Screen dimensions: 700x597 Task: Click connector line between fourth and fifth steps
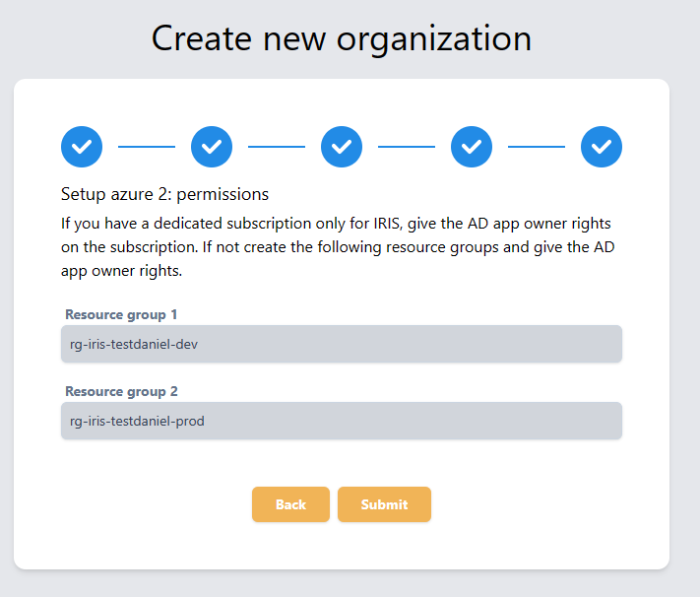[x=537, y=147]
